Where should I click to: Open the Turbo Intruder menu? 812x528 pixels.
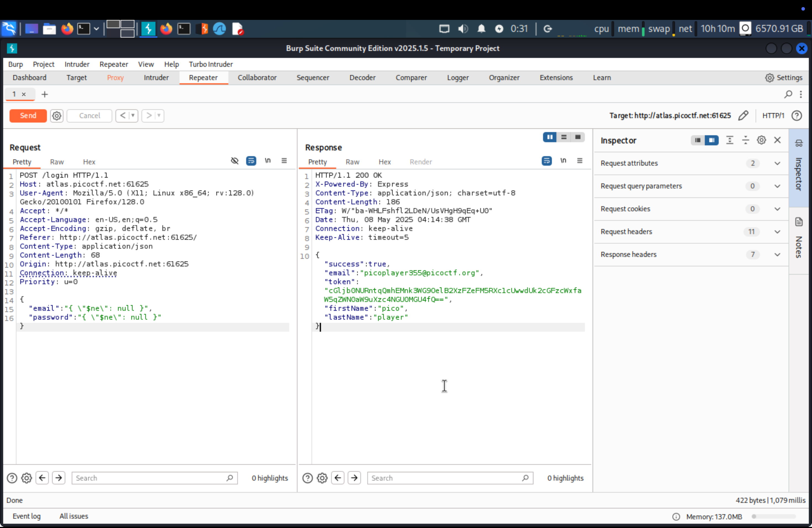coord(211,64)
